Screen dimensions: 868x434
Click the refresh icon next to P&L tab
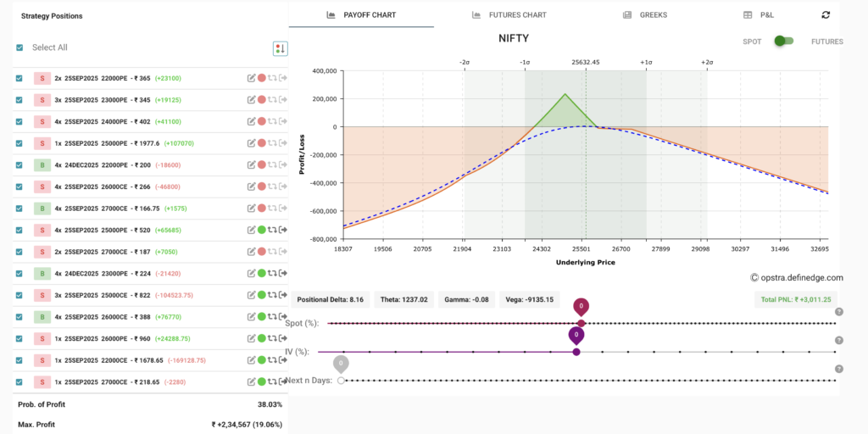(x=826, y=14)
